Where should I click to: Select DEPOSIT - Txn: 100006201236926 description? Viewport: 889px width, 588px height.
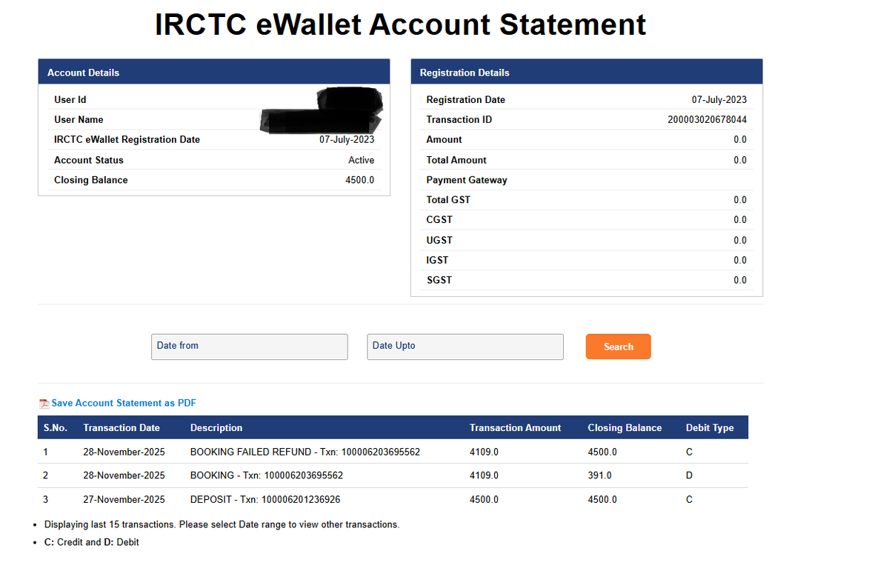point(265,500)
